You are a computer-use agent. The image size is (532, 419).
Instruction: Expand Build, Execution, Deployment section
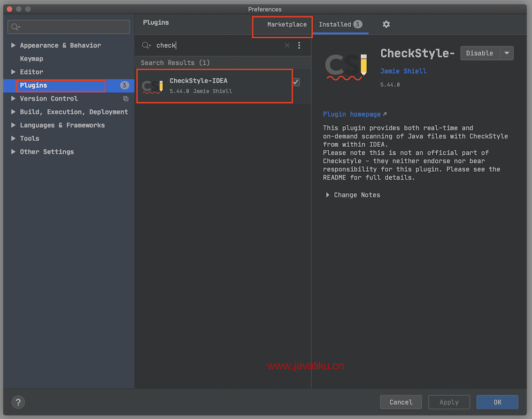(13, 112)
